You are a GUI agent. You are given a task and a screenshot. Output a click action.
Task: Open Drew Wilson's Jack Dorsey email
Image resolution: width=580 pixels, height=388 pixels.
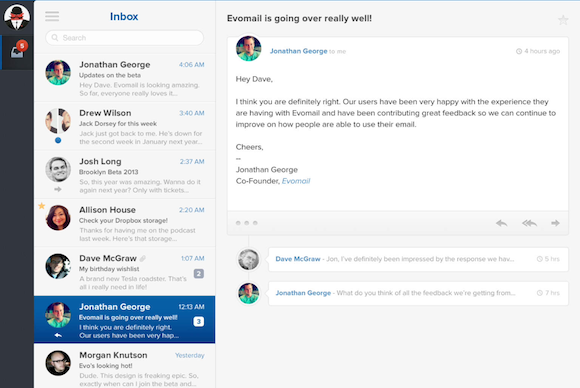click(125, 126)
